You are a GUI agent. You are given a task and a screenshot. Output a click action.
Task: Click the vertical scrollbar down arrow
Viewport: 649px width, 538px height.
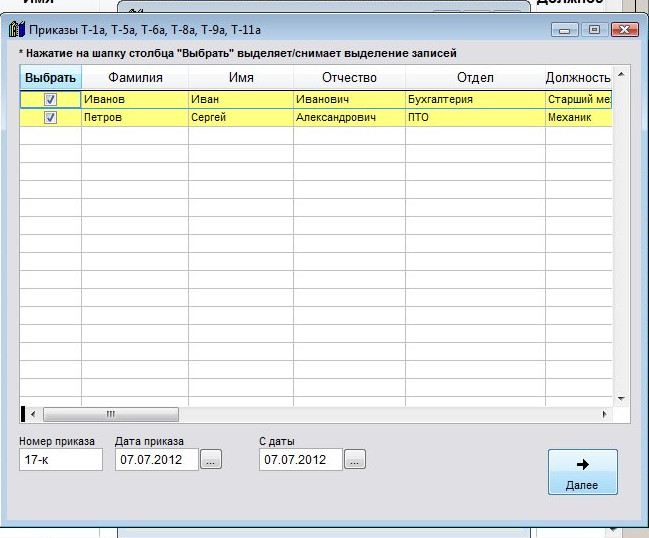tap(621, 399)
